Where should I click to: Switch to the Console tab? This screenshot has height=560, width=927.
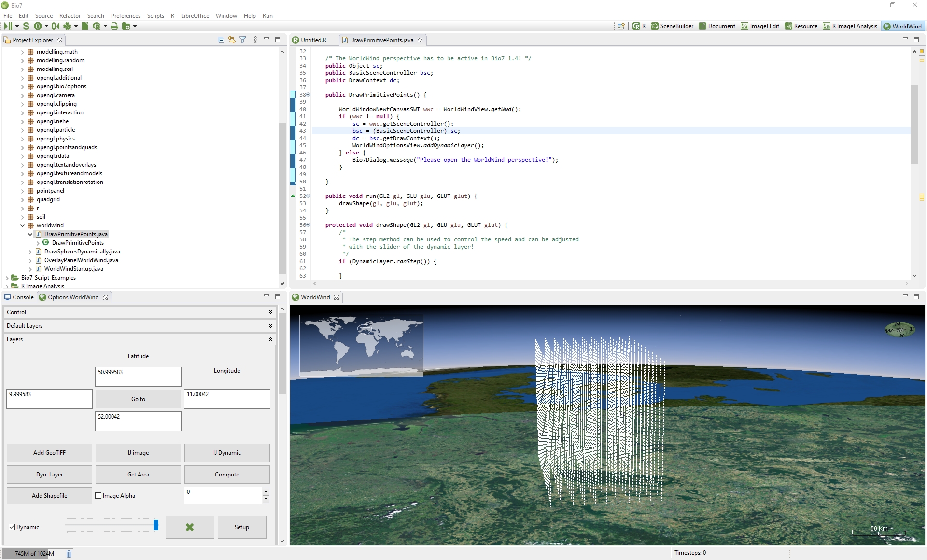[x=19, y=297]
